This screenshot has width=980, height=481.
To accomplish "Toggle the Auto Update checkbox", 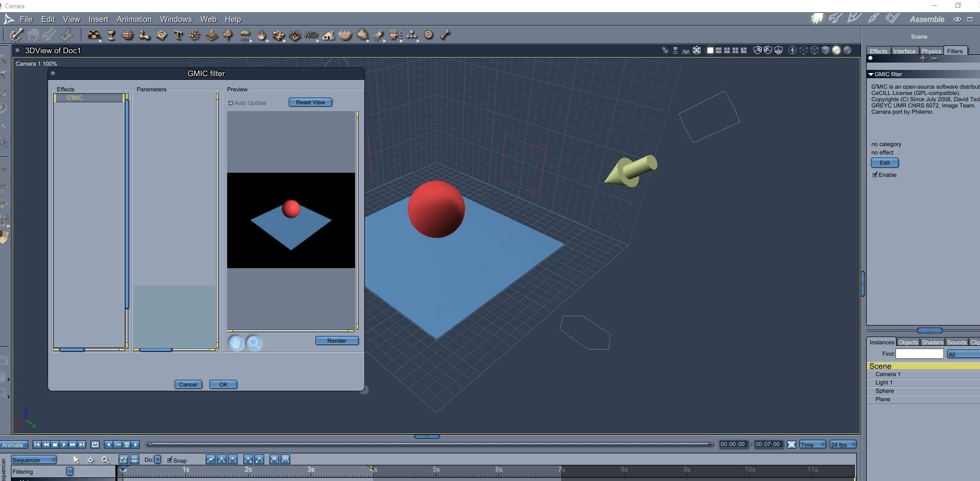I will pyautogui.click(x=230, y=103).
